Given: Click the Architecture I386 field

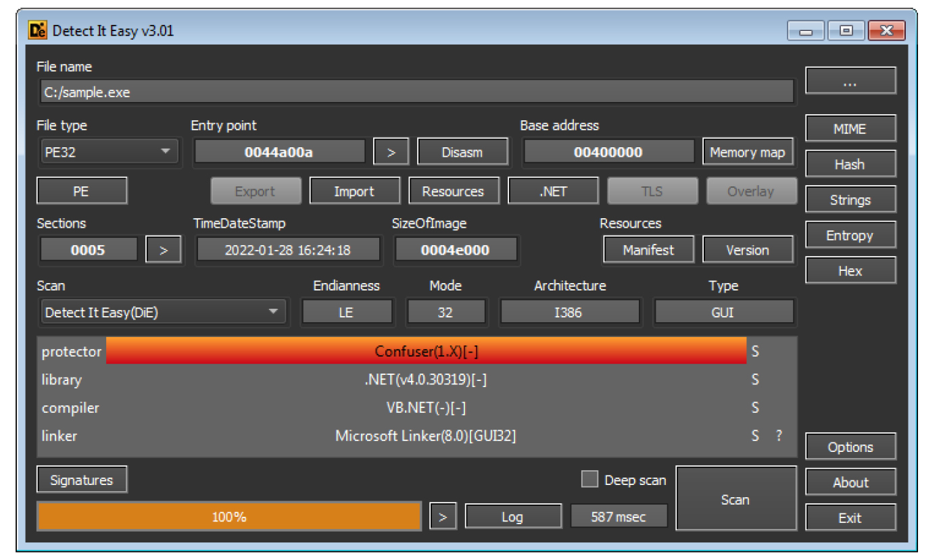Looking at the screenshot, I should tap(569, 312).
